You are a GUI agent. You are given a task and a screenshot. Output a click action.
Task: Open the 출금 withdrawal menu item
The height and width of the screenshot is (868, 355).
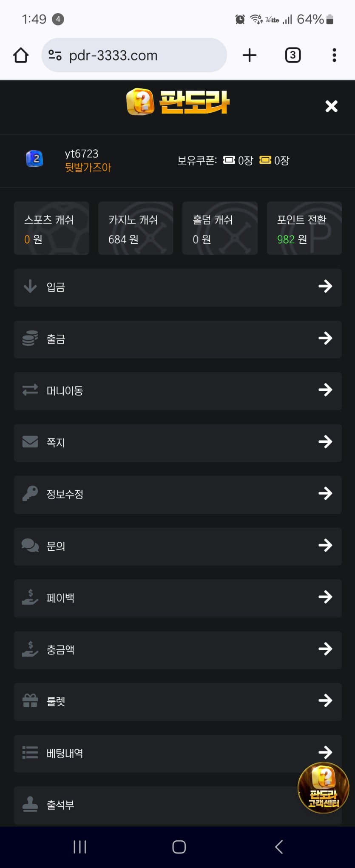tap(178, 339)
